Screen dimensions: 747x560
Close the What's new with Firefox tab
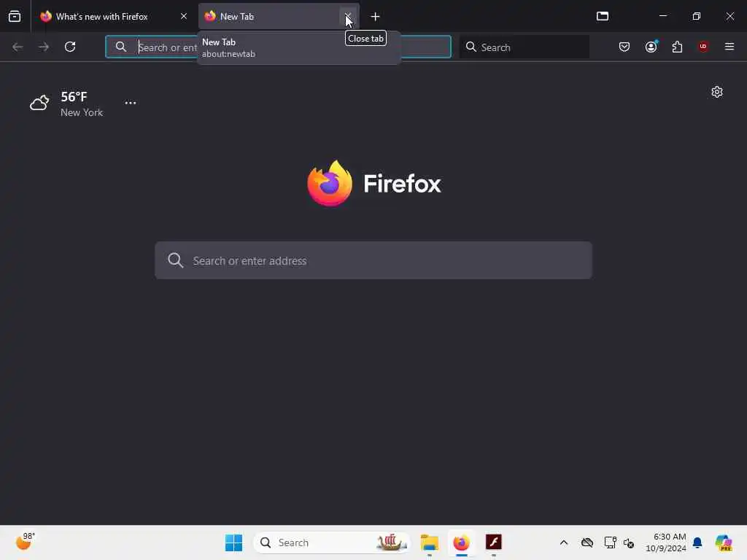(x=183, y=16)
